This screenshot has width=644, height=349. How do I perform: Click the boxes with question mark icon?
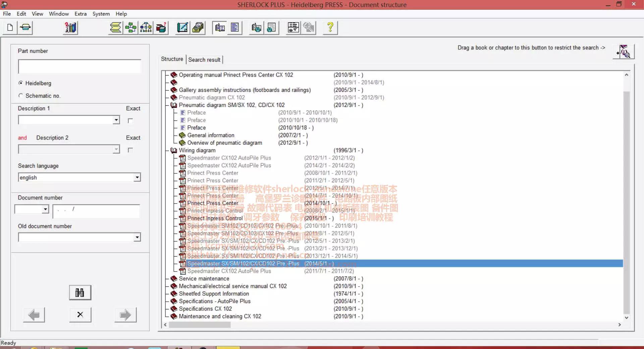click(x=161, y=27)
